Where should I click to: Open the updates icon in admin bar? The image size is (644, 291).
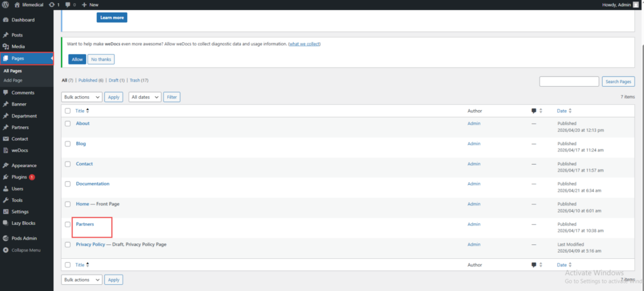click(52, 4)
